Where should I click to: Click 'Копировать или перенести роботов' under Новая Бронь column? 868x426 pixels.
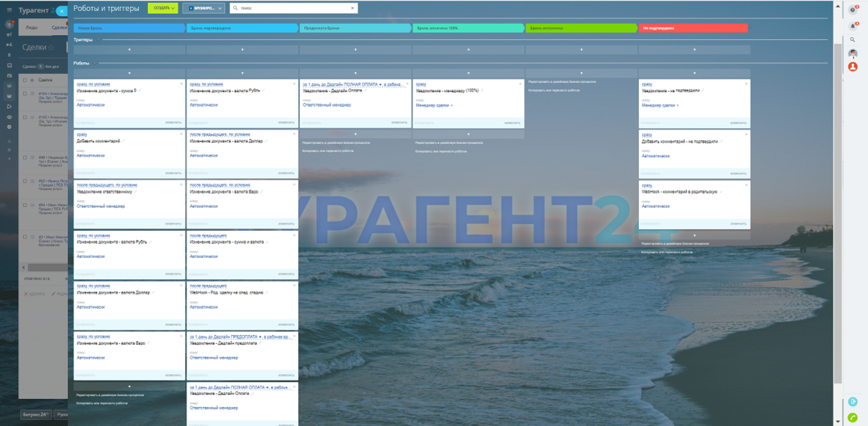click(102, 403)
